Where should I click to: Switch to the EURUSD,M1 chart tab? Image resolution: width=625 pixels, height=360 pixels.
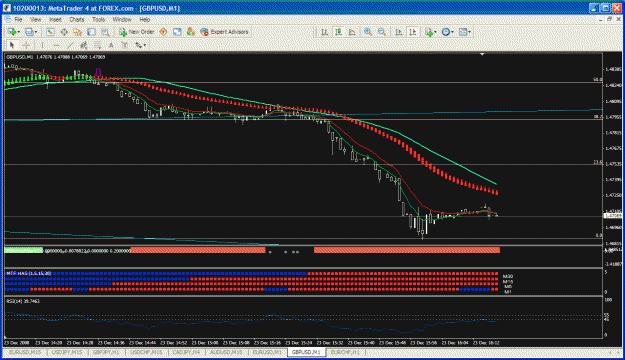click(x=267, y=352)
